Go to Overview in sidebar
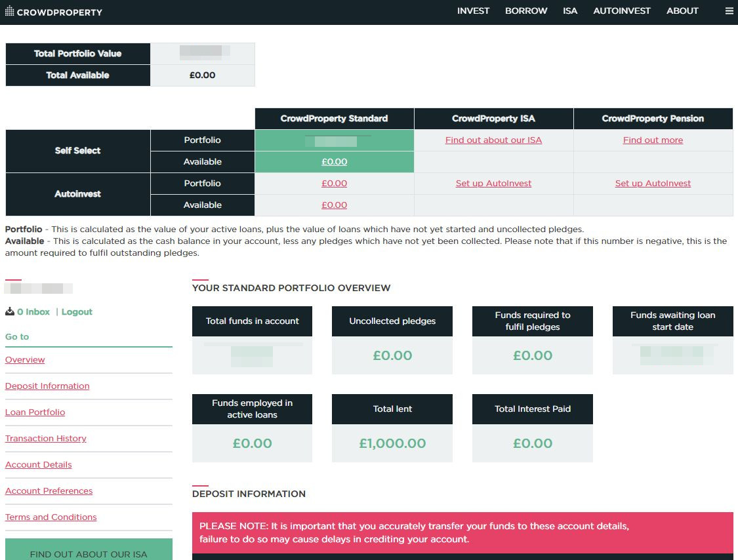 [25, 359]
